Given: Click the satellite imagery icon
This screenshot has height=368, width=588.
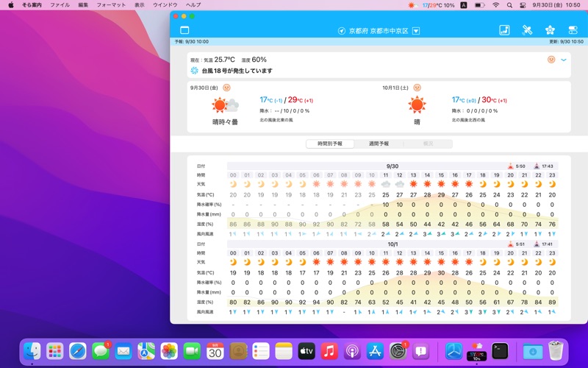Looking at the screenshot, I should point(527,30).
